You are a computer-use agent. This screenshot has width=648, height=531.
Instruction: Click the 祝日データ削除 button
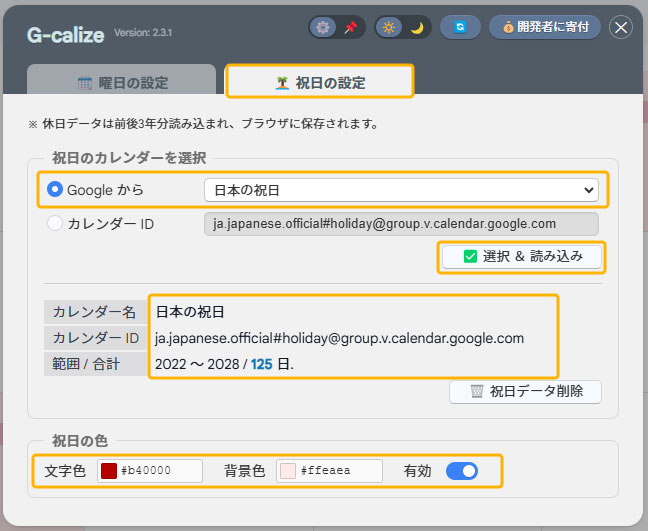pos(525,391)
